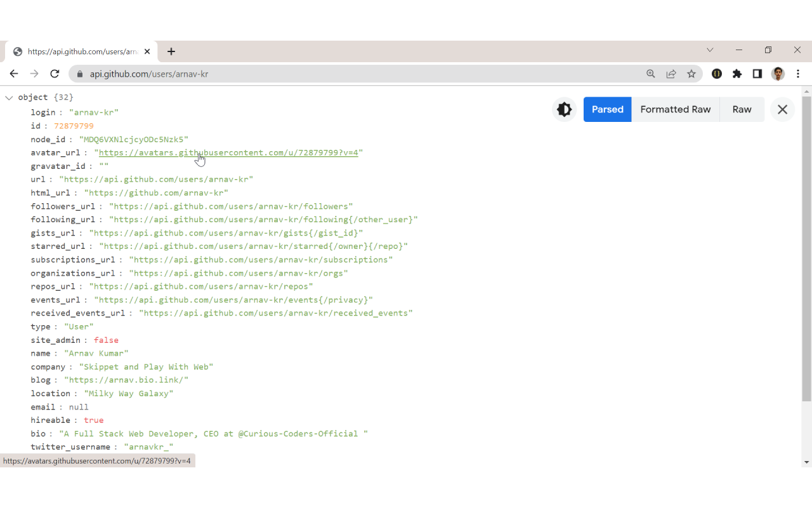
Task: Collapse the root object node
Action: click(x=9, y=98)
